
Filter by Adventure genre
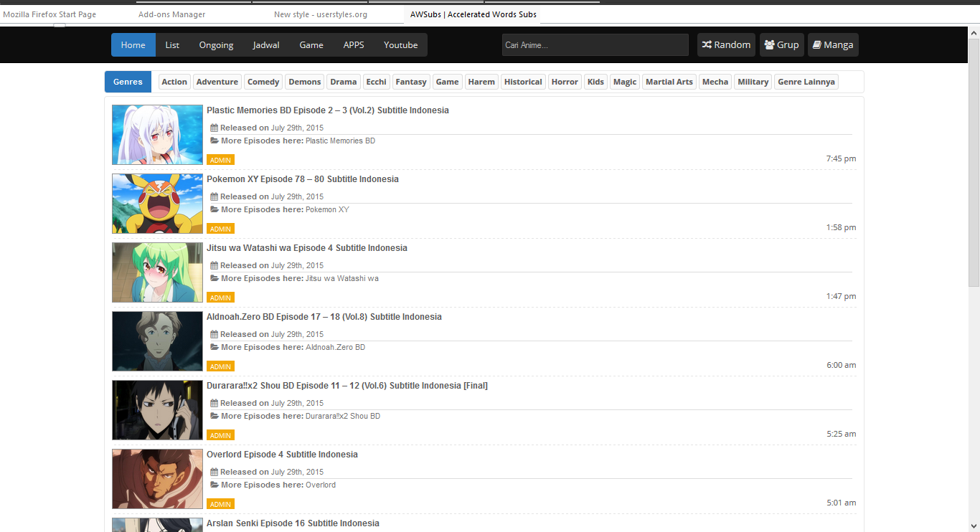point(217,82)
